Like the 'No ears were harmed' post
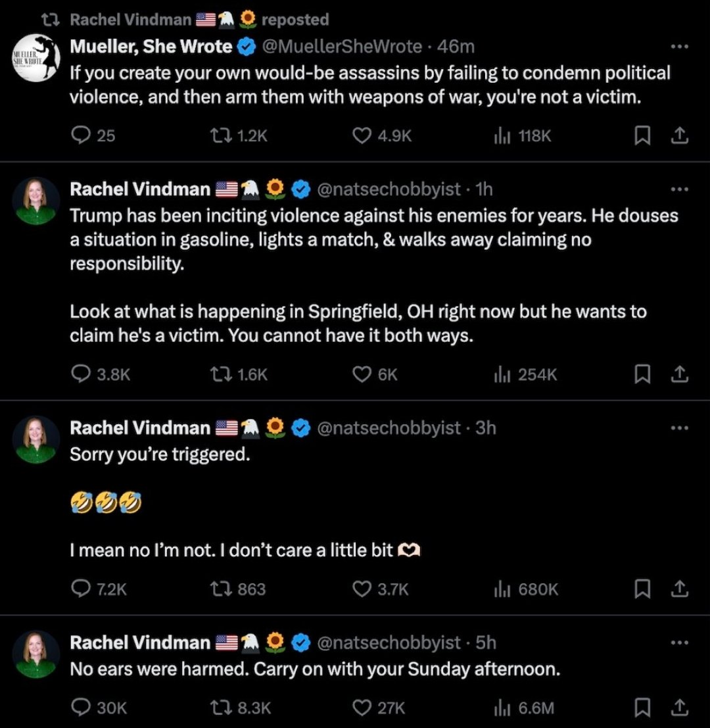 pyautogui.click(x=362, y=708)
